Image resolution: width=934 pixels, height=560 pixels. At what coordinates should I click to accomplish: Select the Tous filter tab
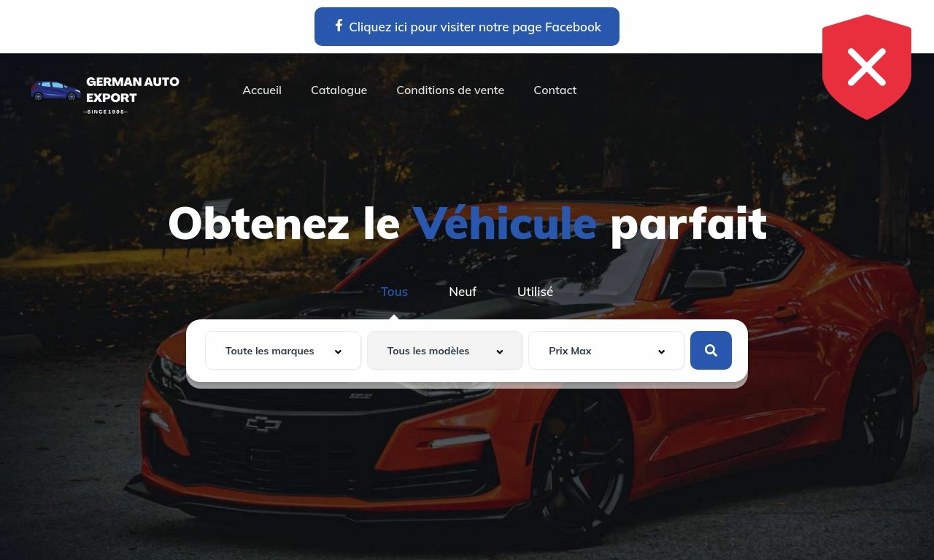pyautogui.click(x=394, y=292)
